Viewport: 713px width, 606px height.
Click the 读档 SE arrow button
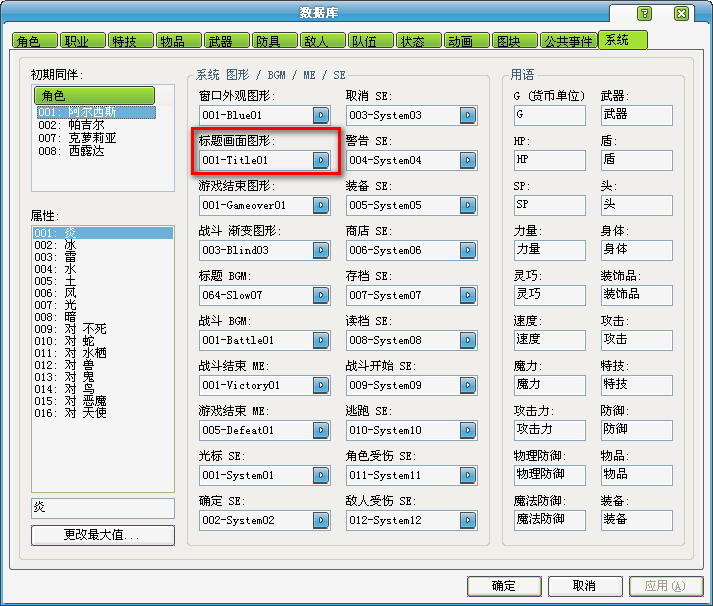tap(467, 340)
